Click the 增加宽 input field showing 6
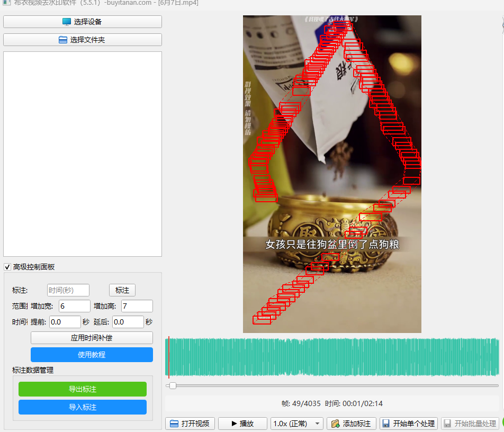This screenshot has height=432, width=504. coord(74,306)
